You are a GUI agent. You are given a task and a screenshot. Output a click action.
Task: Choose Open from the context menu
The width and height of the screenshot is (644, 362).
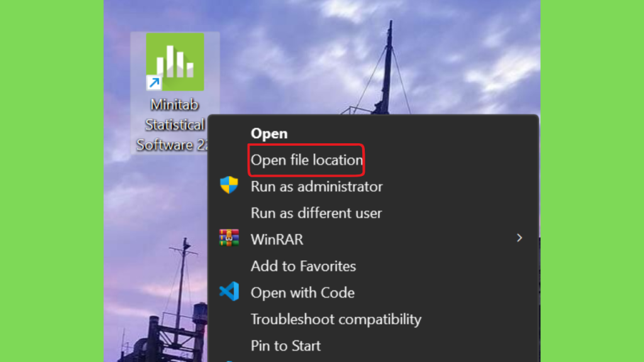click(269, 133)
